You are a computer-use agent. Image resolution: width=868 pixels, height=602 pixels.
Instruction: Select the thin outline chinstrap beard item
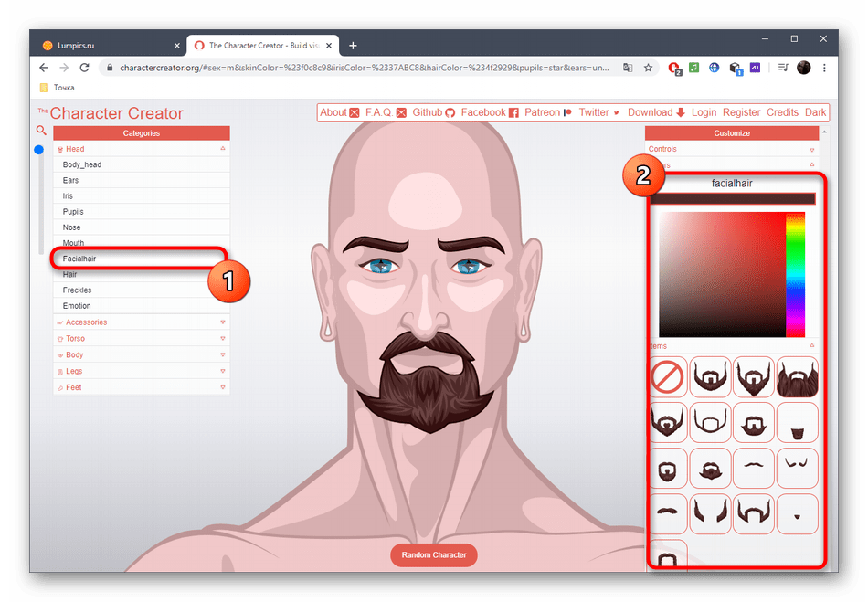710,422
